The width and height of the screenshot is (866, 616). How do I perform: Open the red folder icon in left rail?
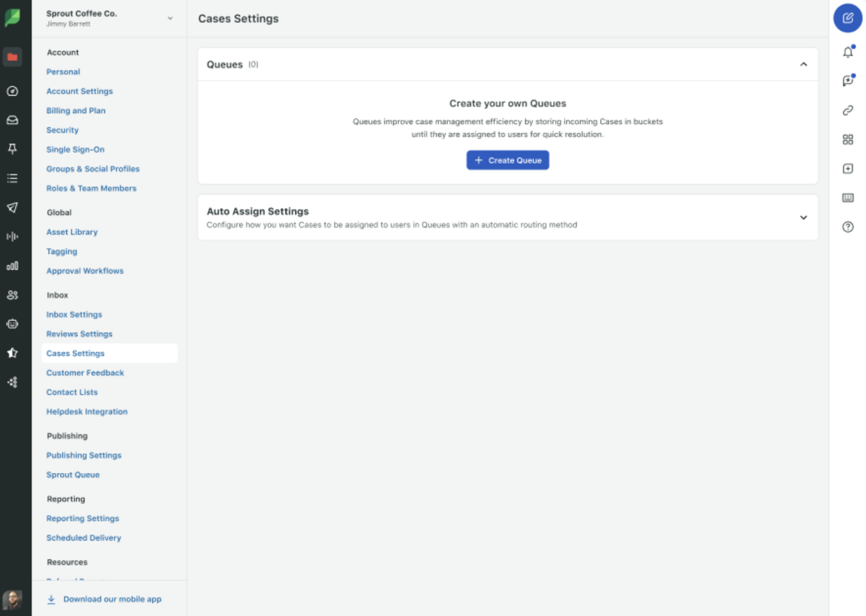(12, 57)
